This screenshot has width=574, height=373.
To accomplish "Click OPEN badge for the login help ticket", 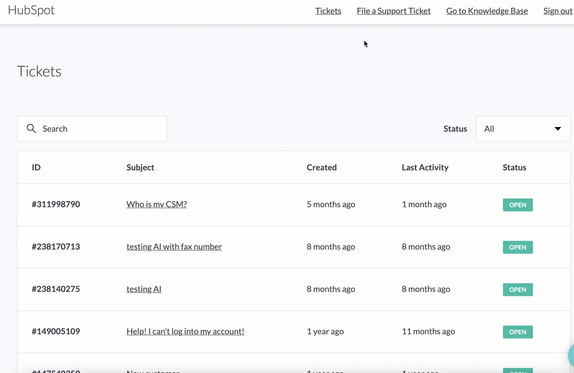I will pyautogui.click(x=518, y=332).
